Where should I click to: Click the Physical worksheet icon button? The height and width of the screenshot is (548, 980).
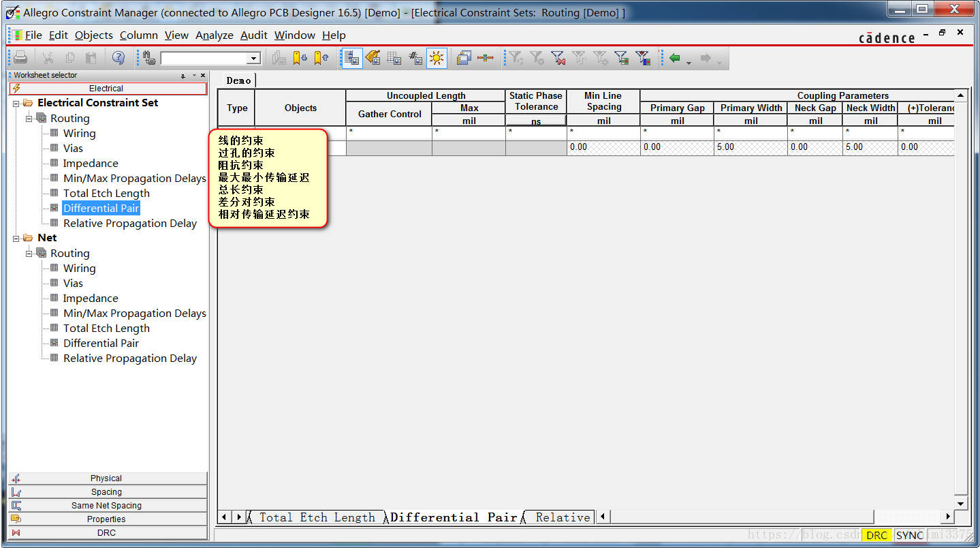[108, 478]
